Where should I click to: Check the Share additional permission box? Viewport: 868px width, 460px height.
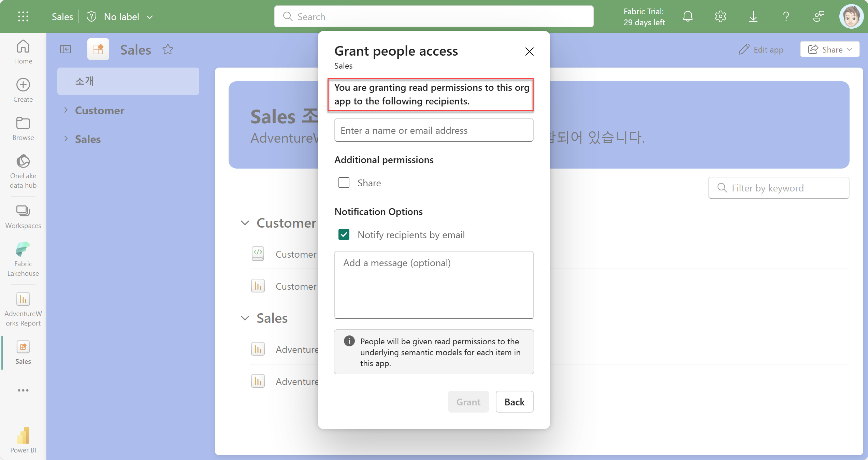[x=344, y=183]
